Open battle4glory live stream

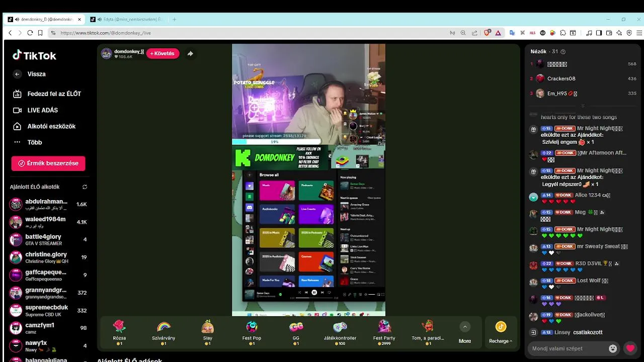[48, 240]
